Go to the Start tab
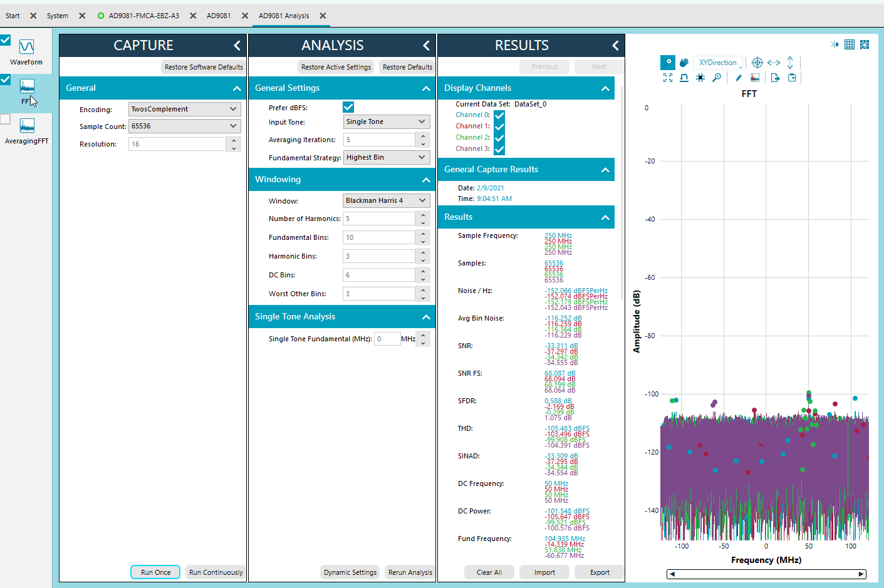The image size is (884, 588). (13, 16)
